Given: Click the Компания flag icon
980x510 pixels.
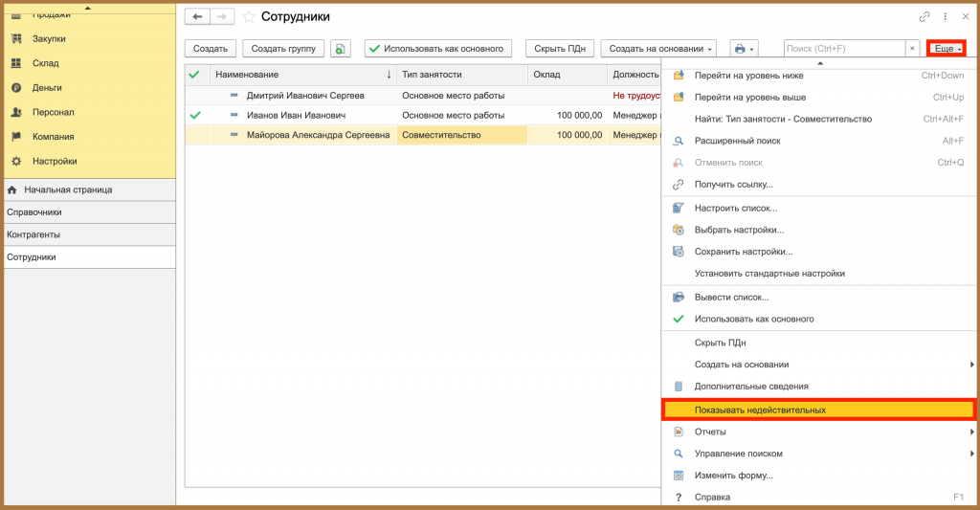Looking at the screenshot, I should (17, 137).
